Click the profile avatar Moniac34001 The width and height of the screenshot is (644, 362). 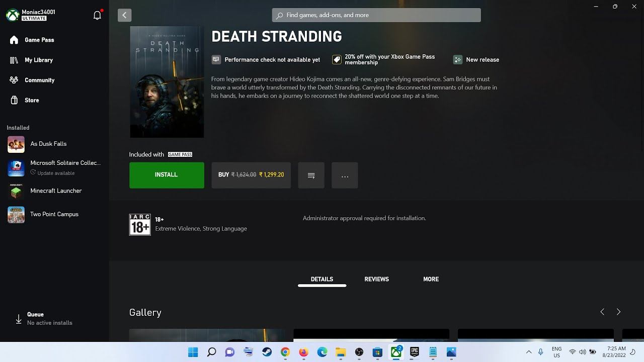pyautogui.click(x=13, y=15)
